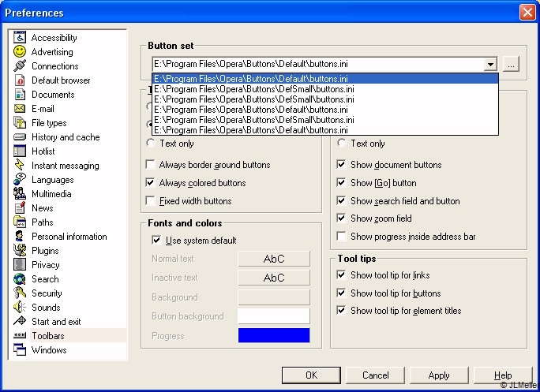Image resolution: width=540 pixels, height=392 pixels.
Task: Cancel the Preferences dialog
Action: 375,375
